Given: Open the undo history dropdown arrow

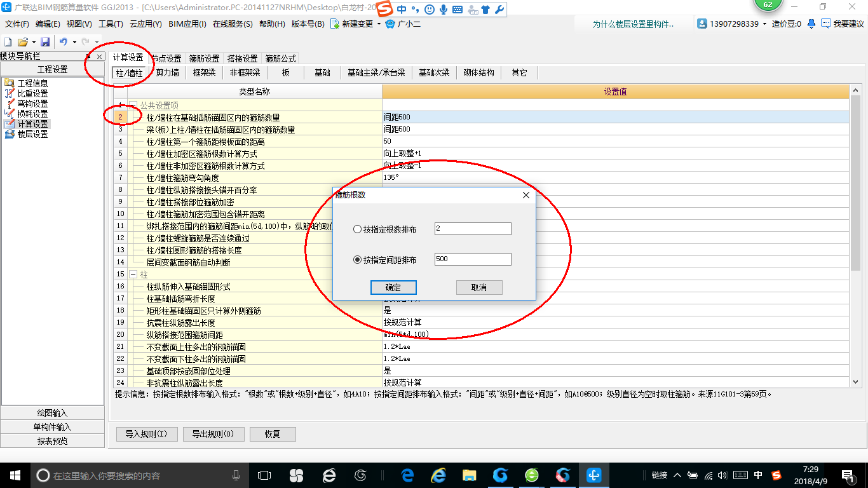Looking at the screenshot, I should tap(74, 42).
